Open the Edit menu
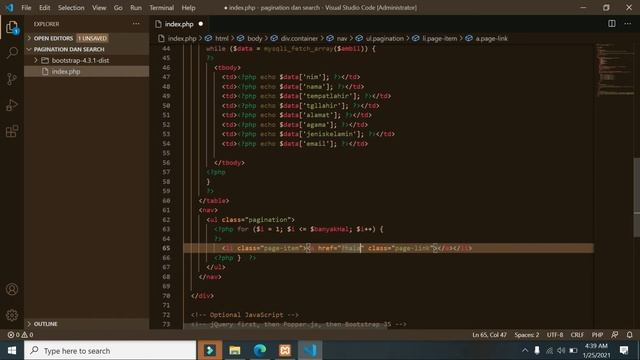This screenshot has width=640, height=360. coord(44,8)
